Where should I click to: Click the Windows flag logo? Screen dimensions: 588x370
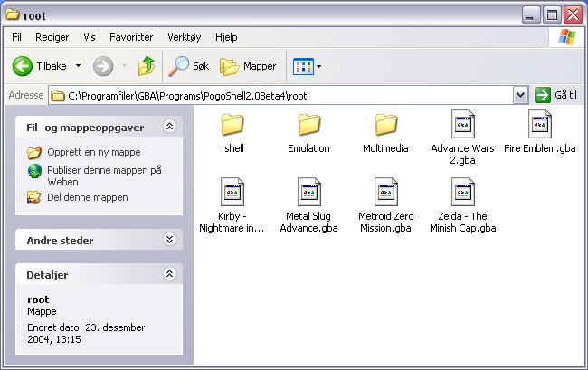(567, 37)
